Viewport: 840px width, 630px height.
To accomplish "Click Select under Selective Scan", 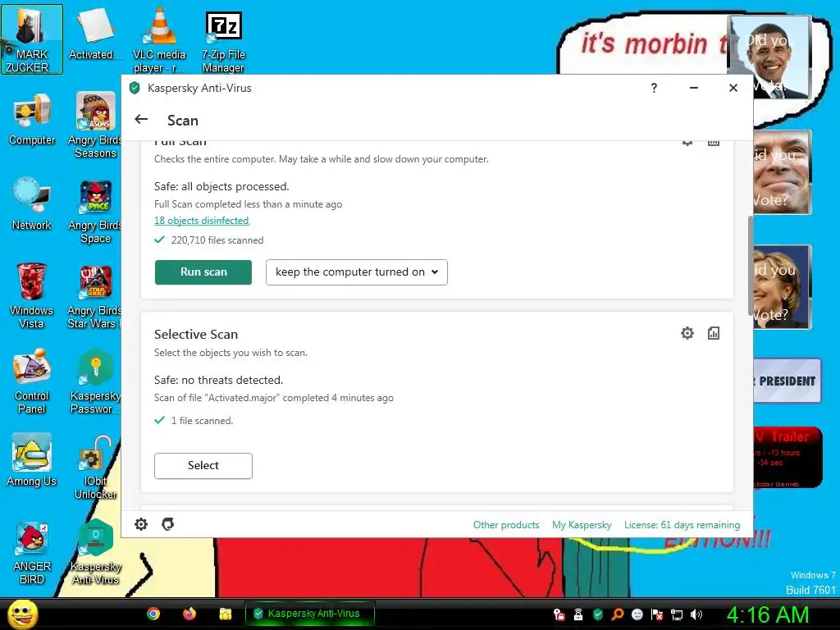I will click(x=203, y=466).
